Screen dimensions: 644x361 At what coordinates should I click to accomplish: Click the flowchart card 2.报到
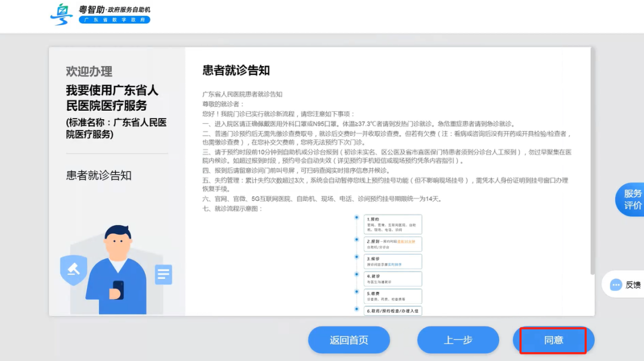(394, 244)
